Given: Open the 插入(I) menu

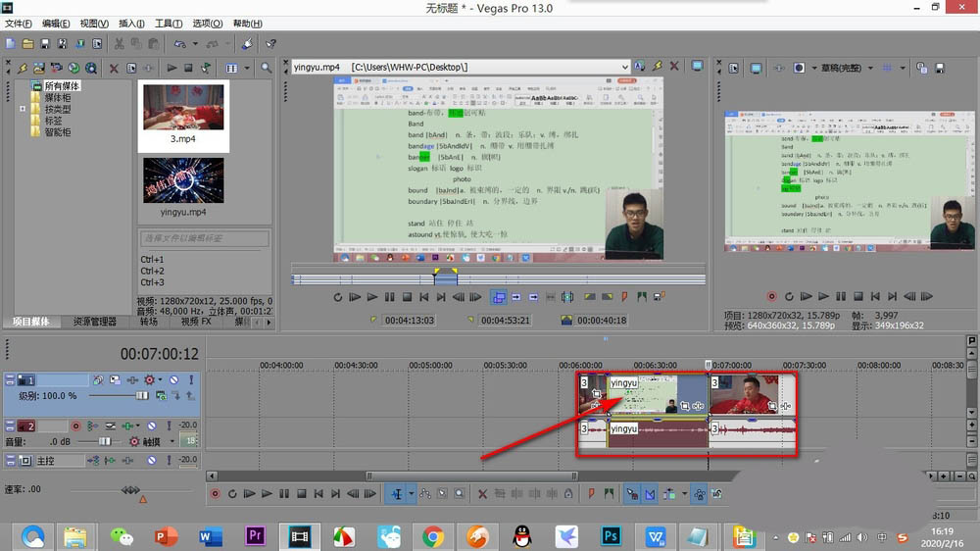Looking at the screenshot, I should pos(131,24).
